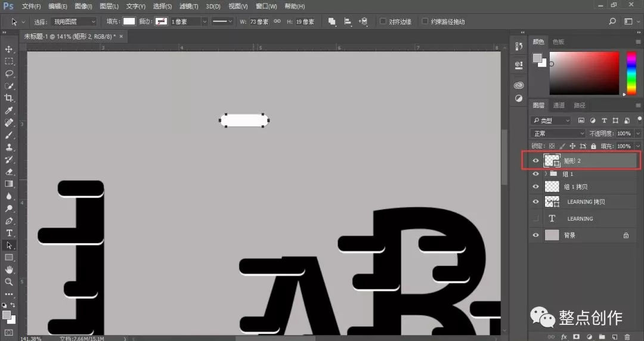
Task: Enable the 约束路径拖动 checkbox
Action: [425, 21]
